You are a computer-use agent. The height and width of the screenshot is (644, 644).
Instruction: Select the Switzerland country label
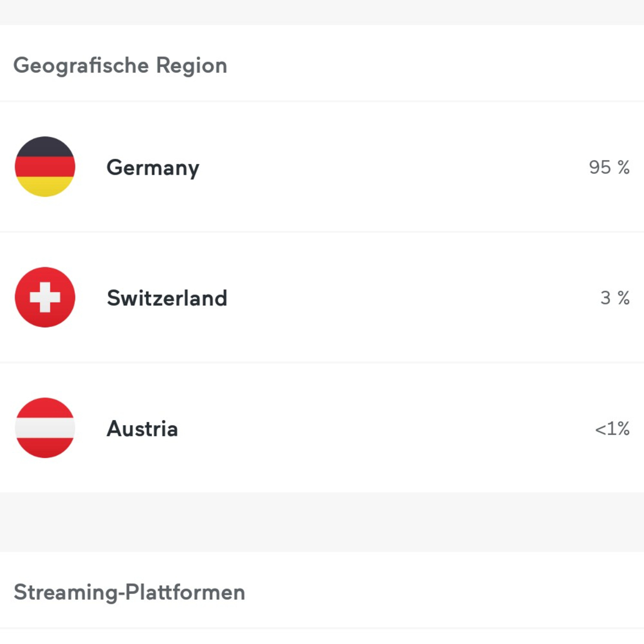167,298
